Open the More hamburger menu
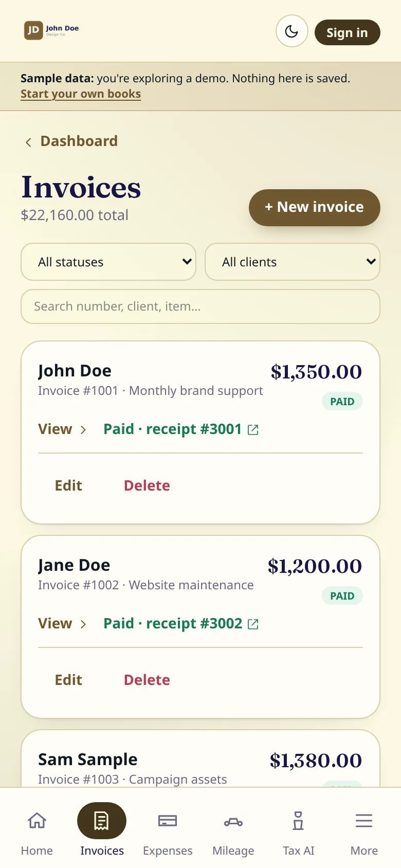The width and height of the screenshot is (401, 868). 364,821
